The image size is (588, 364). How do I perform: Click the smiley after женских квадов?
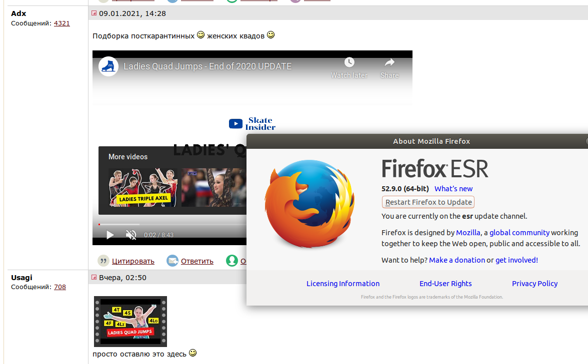tap(271, 35)
